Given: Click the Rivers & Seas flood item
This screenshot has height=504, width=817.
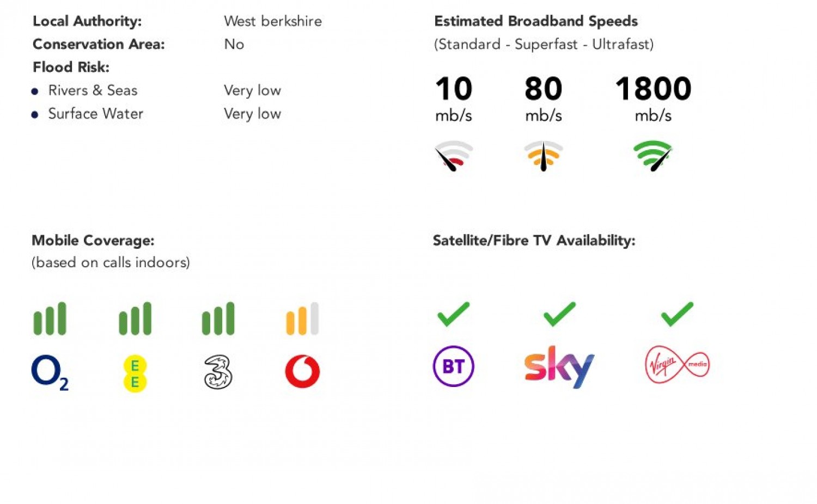Looking at the screenshot, I should (x=93, y=90).
